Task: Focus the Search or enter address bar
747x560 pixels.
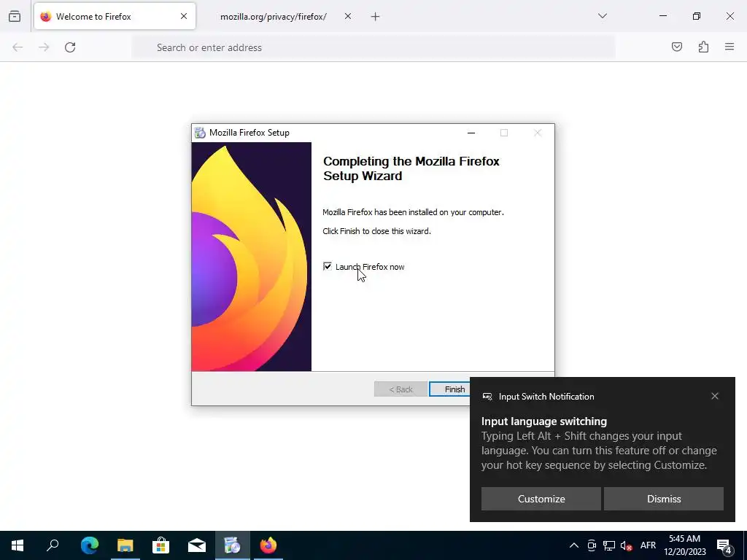Action: (x=373, y=47)
